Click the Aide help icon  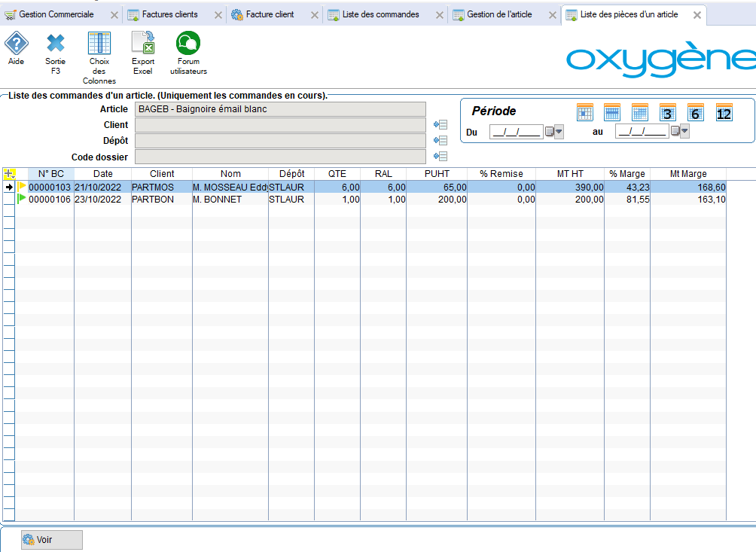click(16, 44)
